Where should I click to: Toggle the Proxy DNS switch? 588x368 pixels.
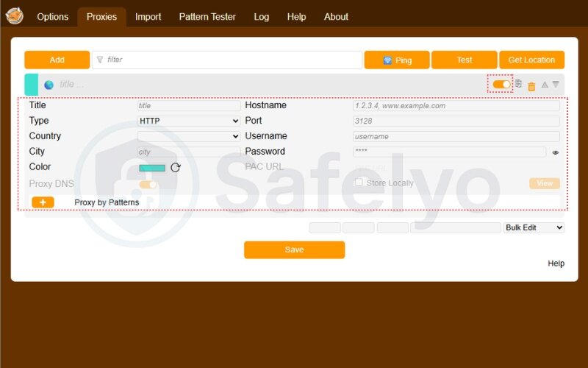pos(148,184)
